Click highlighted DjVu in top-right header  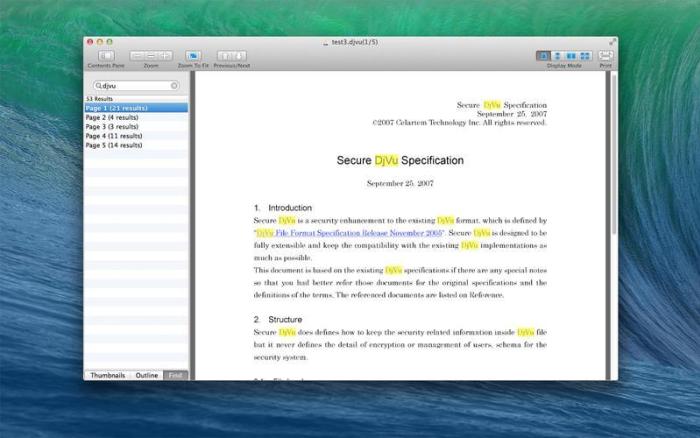point(492,105)
